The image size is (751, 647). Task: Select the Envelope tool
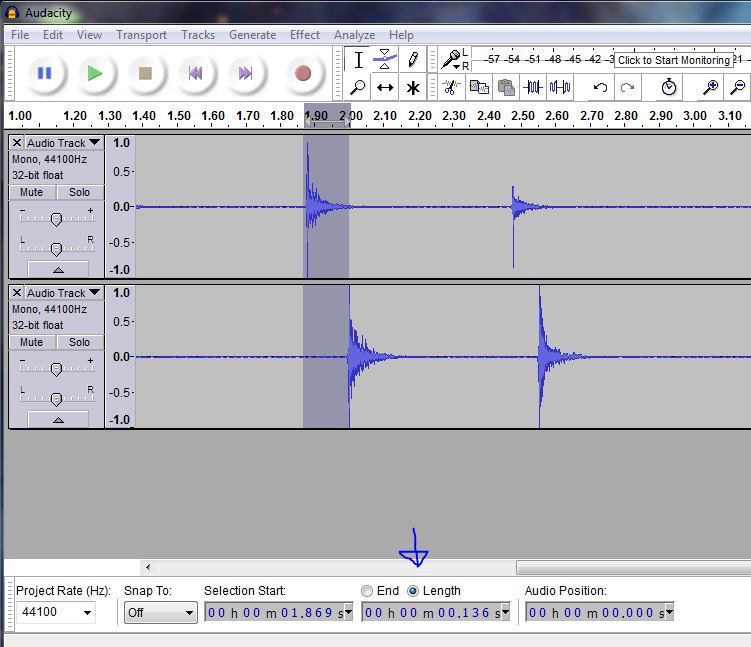coord(385,59)
